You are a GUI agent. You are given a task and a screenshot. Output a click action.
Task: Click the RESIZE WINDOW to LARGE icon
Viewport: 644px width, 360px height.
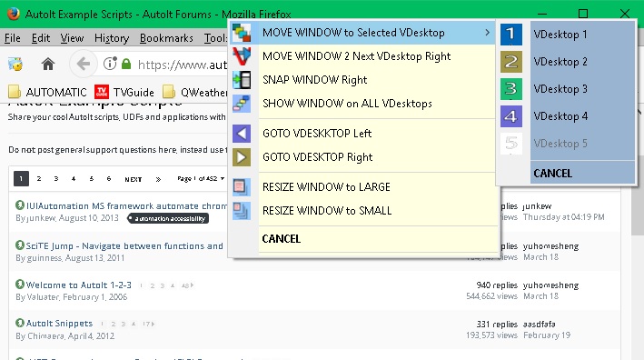[x=242, y=187]
